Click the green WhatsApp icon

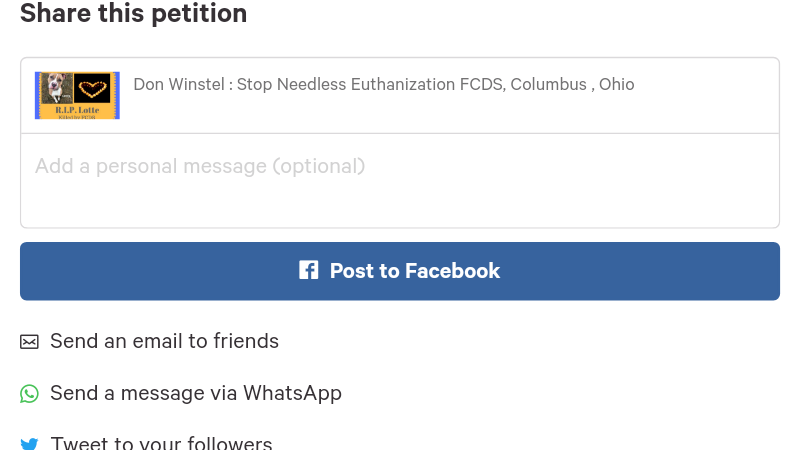point(29,394)
